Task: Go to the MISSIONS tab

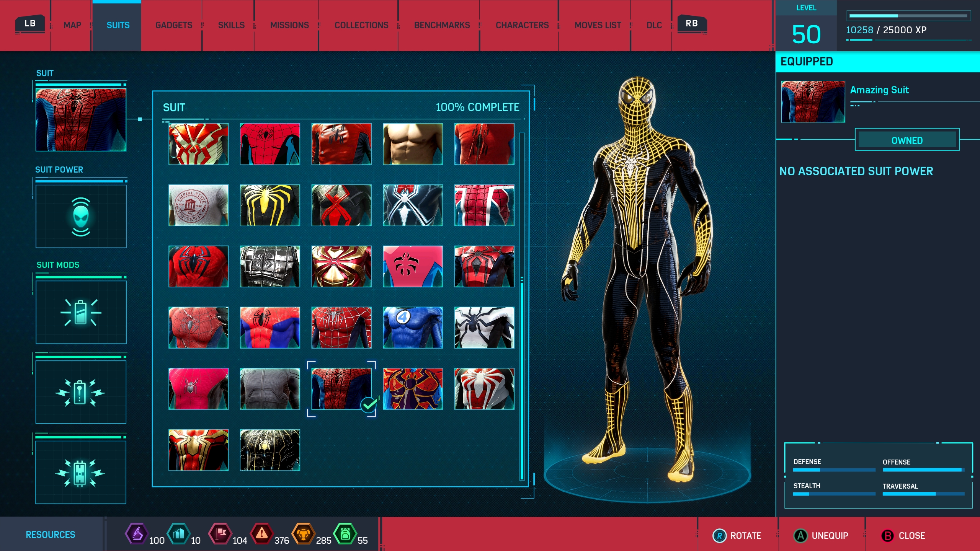Action: coord(289,25)
